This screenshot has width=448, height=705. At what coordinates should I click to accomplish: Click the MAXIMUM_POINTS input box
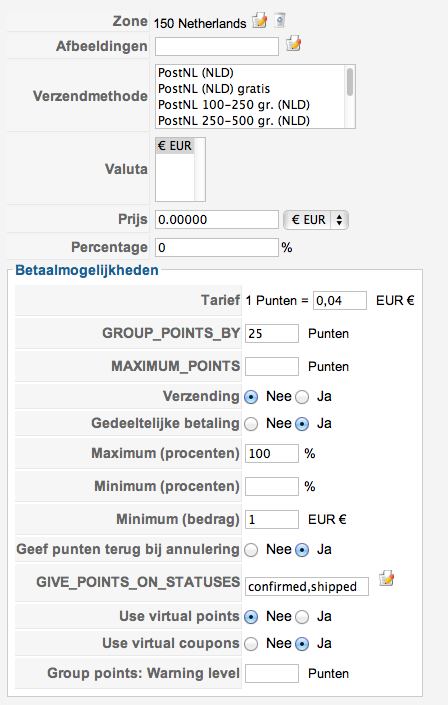(x=272, y=366)
